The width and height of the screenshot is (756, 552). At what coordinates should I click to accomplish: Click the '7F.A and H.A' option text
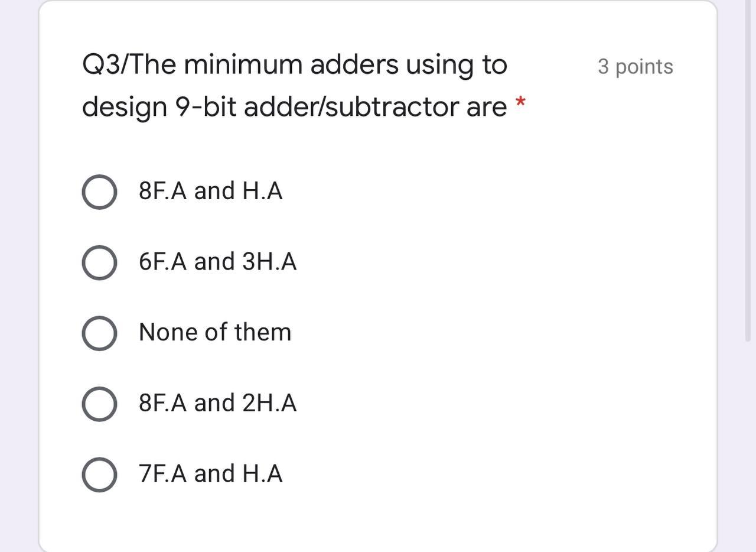coord(210,473)
